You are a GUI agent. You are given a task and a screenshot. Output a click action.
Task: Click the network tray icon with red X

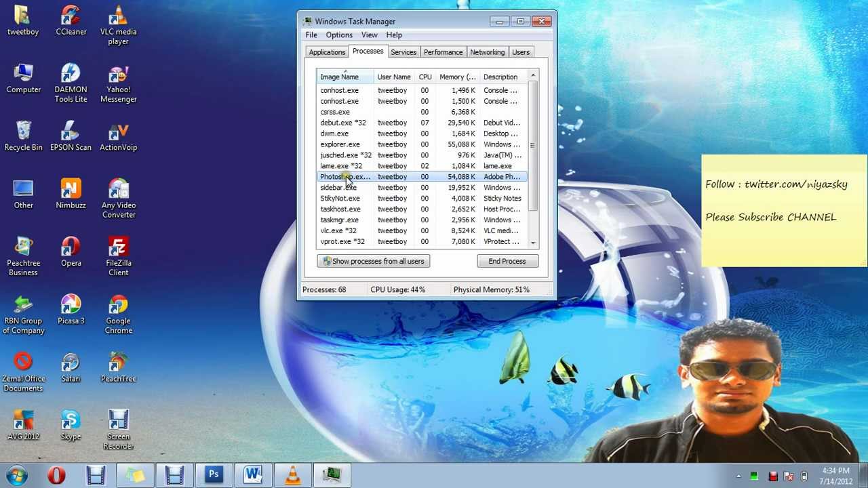(788, 476)
